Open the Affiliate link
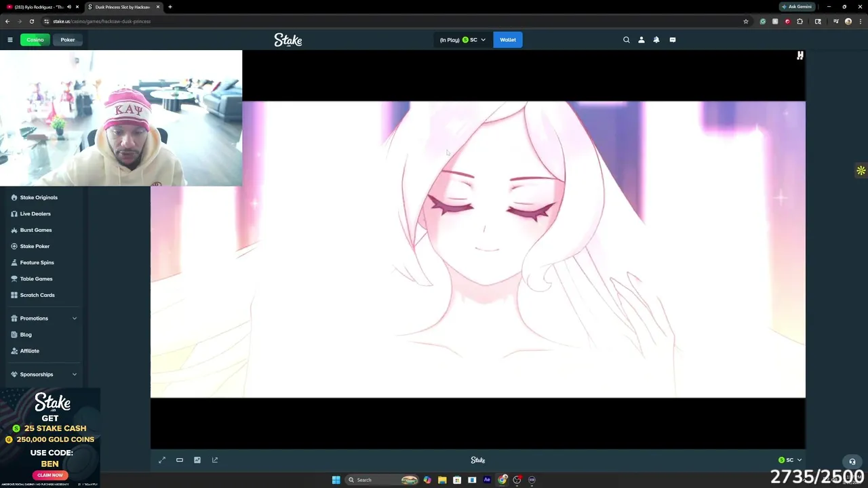The image size is (868, 488). (x=30, y=351)
